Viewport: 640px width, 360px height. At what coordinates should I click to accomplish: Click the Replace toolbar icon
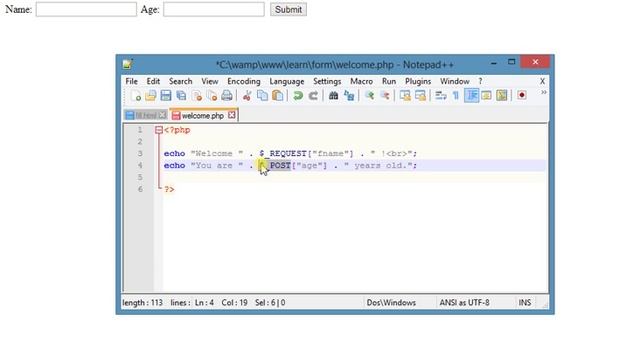point(349,96)
